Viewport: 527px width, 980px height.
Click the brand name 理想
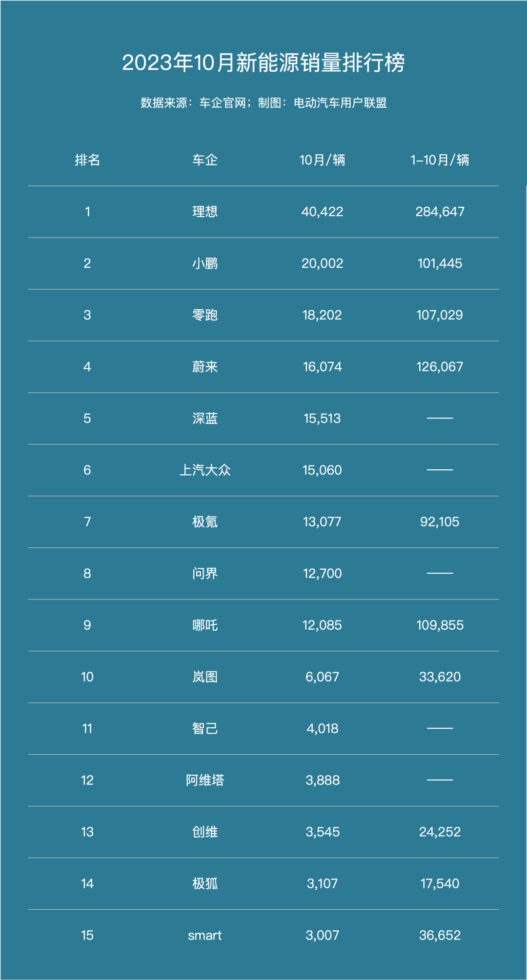click(x=205, y=212)
